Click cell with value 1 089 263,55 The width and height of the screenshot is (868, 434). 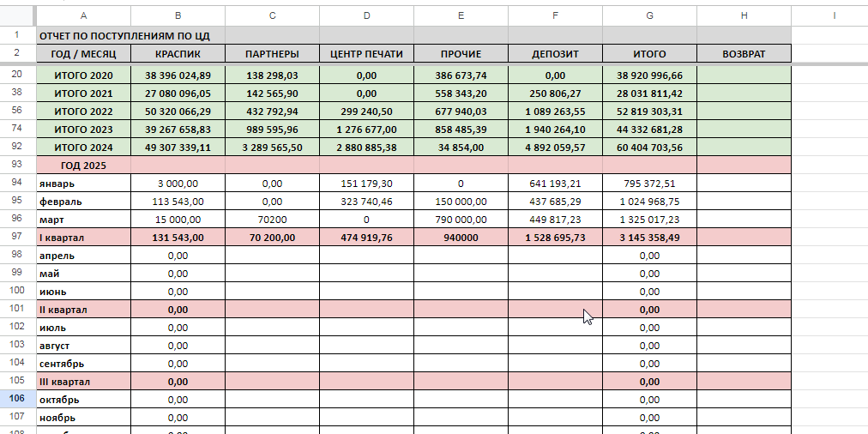click(555, 112)
